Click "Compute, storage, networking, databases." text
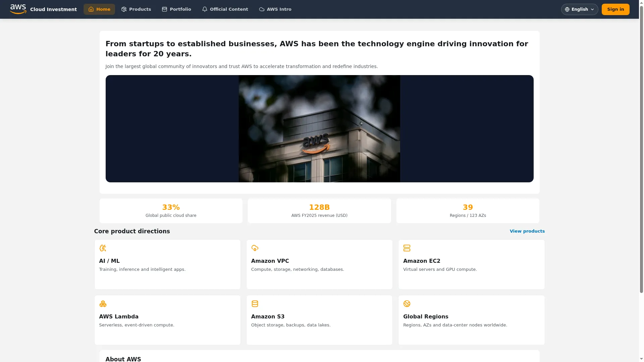The image size is (644, 362). pos(298,269)
